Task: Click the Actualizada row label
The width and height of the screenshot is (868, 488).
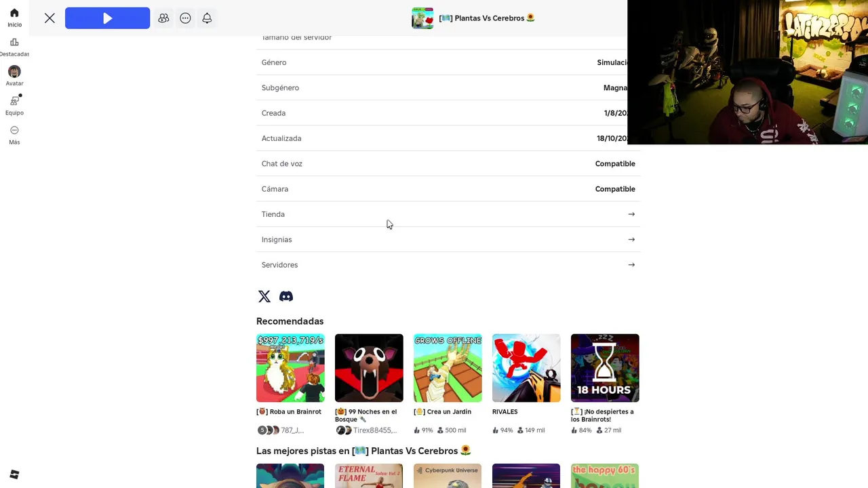Action: coord(281,138)
